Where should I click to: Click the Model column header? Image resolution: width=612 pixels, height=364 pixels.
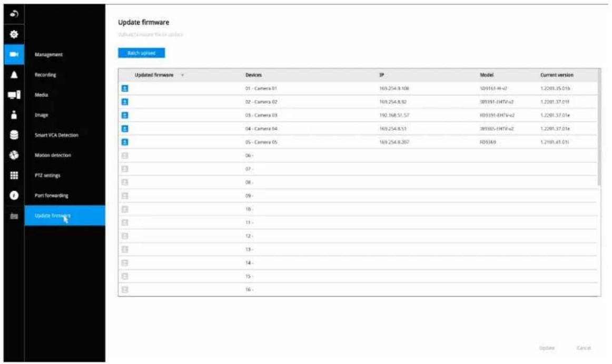click(487, 75)
